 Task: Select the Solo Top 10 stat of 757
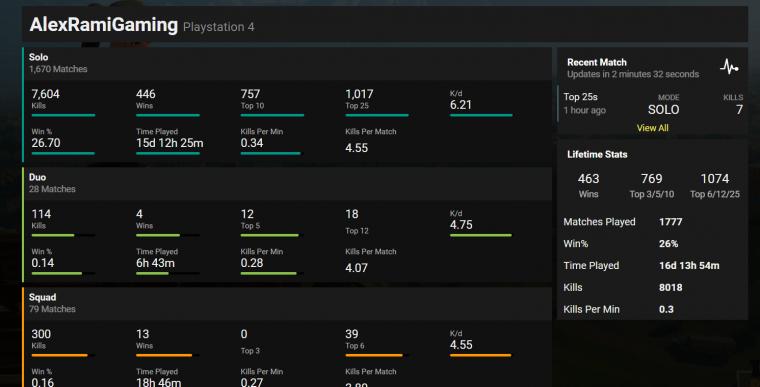[272, 99]
